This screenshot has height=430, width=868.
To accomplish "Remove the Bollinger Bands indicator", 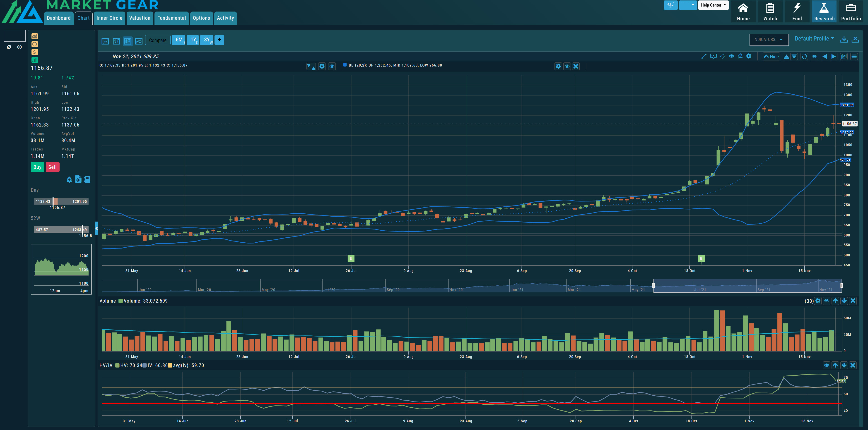I will [x=576, y=66].
